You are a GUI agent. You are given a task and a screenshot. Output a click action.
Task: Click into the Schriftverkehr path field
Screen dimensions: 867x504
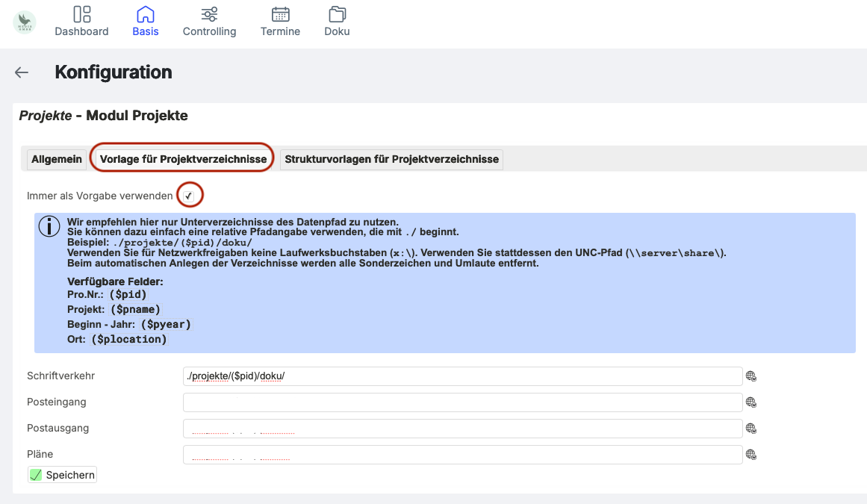(x=462, y=376)
